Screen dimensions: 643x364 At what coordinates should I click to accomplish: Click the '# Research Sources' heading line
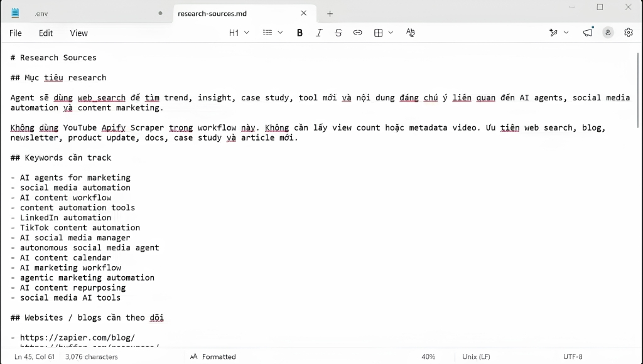pyautogui.click(x=53, y=58)
